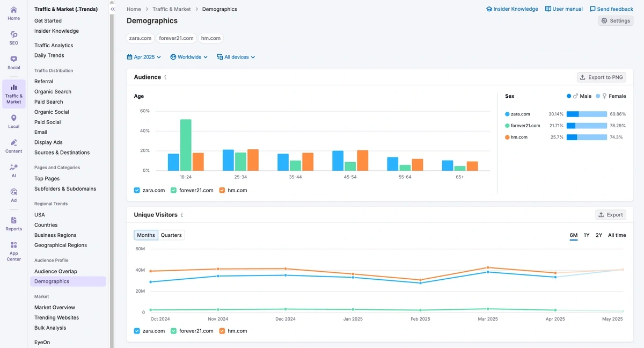Open the Worldwide region dropdown
The height and width of the screenshot is (348, 644).
(189, 57)
